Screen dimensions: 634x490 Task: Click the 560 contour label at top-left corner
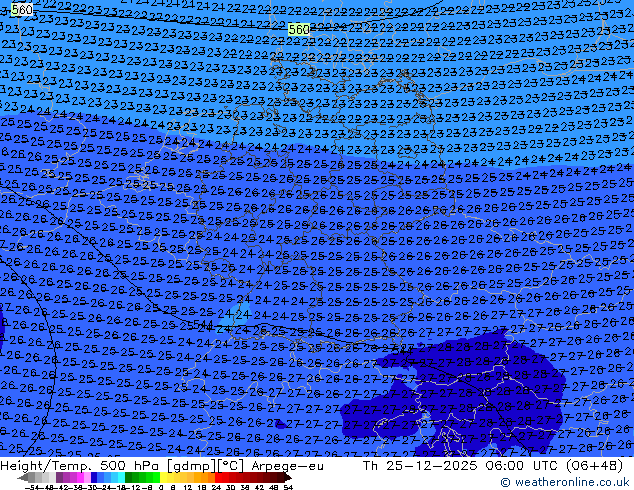(22, 9)
